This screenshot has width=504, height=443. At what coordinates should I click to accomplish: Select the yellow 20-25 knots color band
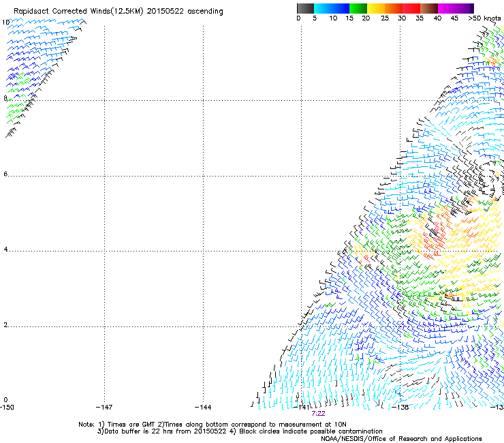click(376, 8)
